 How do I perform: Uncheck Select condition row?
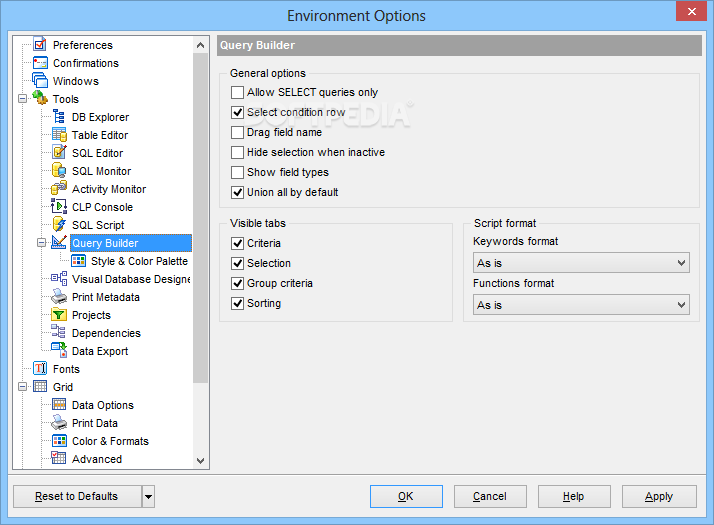pyautogui.click(x=237, y=112)
